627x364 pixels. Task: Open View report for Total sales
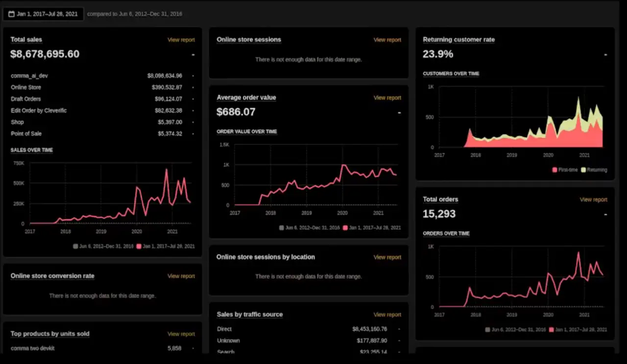point(181,40)
